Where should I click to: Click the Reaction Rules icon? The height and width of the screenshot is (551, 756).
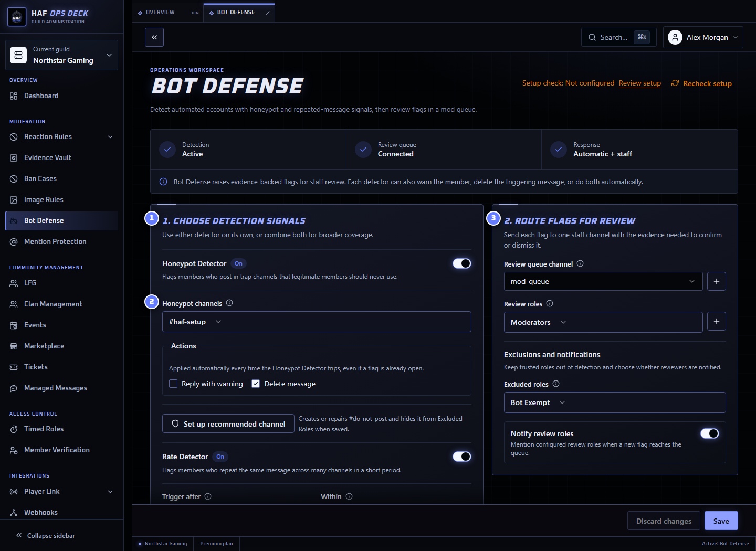(x=14, y=136)
